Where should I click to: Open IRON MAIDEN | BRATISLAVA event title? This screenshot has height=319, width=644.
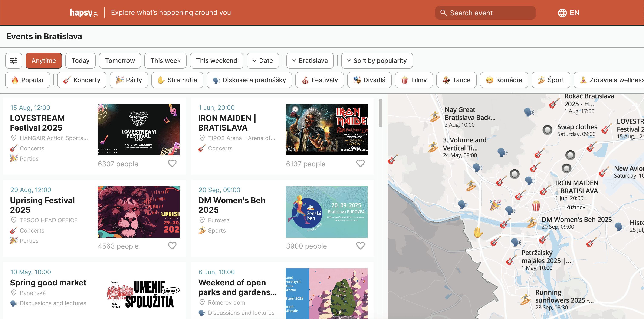click(x=227, y=123)
